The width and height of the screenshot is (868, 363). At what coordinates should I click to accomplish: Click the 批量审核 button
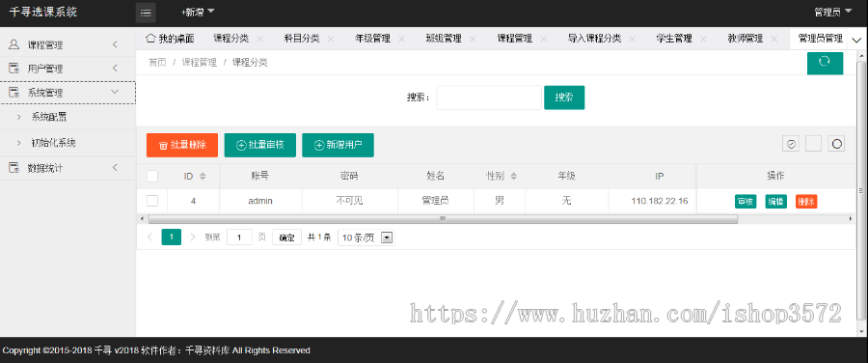tap(260, 145)
